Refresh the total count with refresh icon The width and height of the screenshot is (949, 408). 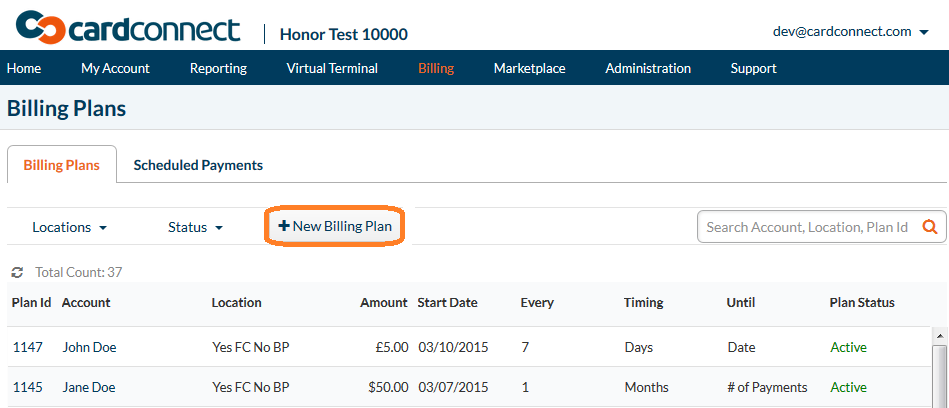tap(18, 272)
